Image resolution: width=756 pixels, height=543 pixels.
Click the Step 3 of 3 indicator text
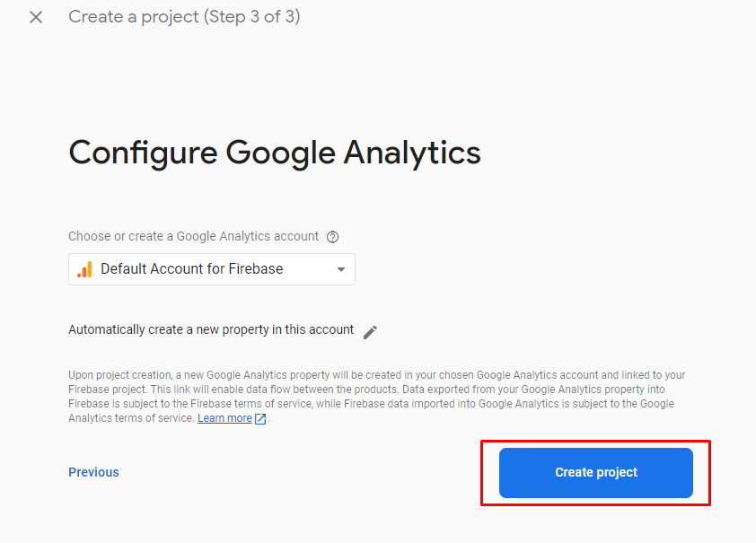251,17
